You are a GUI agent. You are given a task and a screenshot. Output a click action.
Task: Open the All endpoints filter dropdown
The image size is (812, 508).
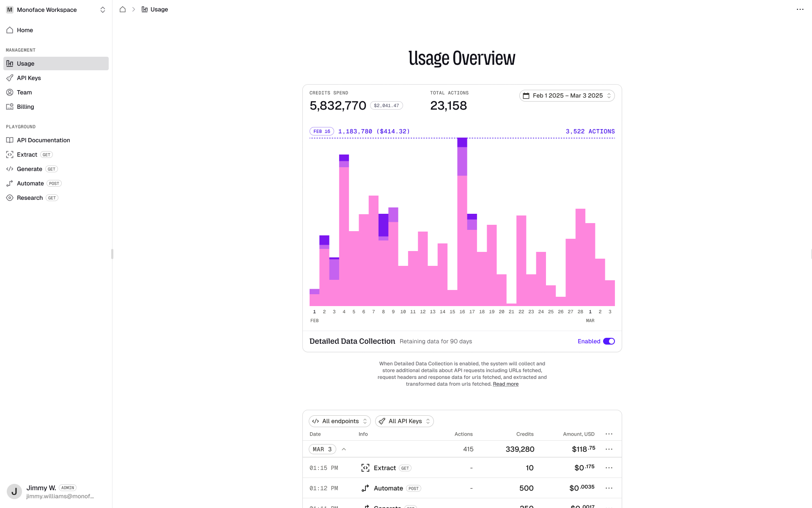coord(339,421)
